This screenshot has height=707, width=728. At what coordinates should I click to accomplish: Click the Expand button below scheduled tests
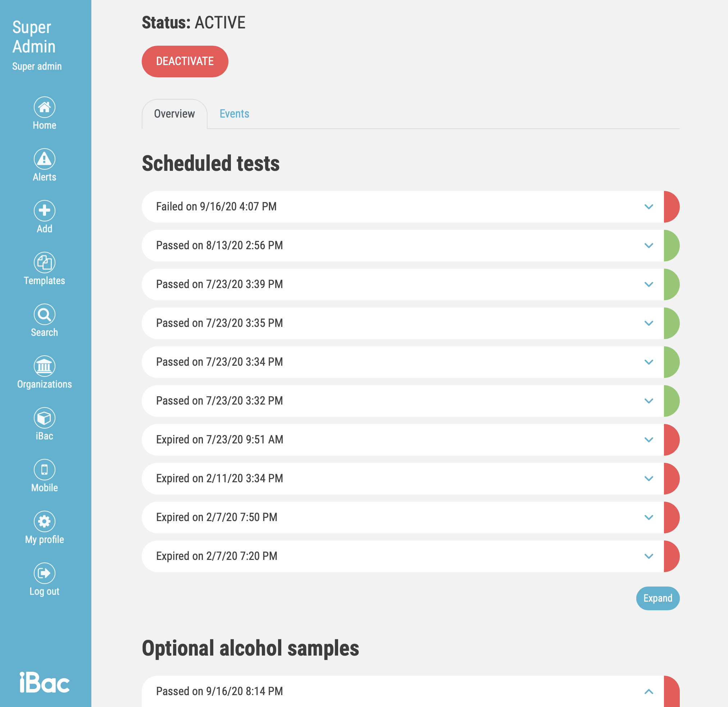(658, 598)
